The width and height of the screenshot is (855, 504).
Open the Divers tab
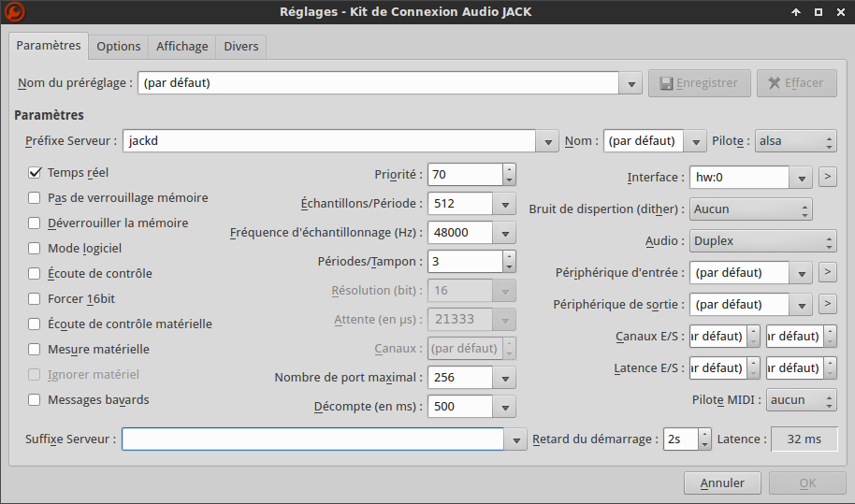(x=241, y=47)
